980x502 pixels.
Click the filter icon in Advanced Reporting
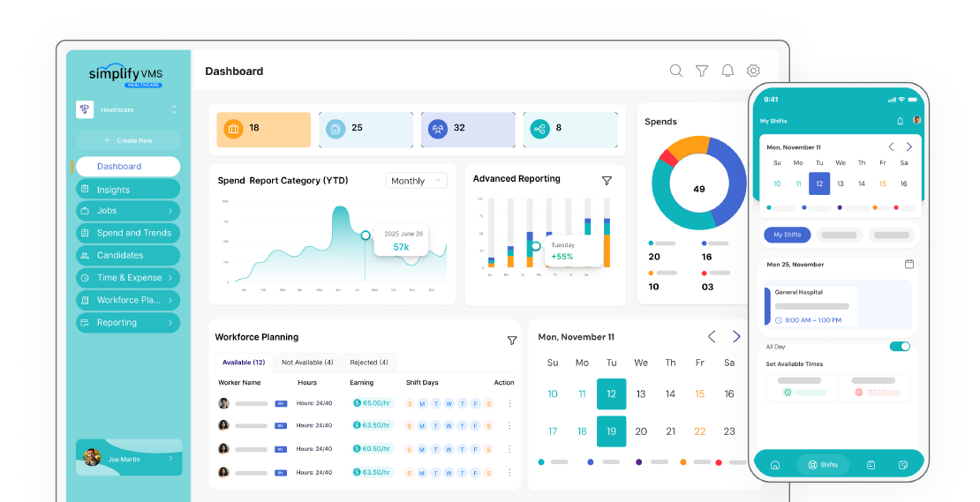coord(607,180)
